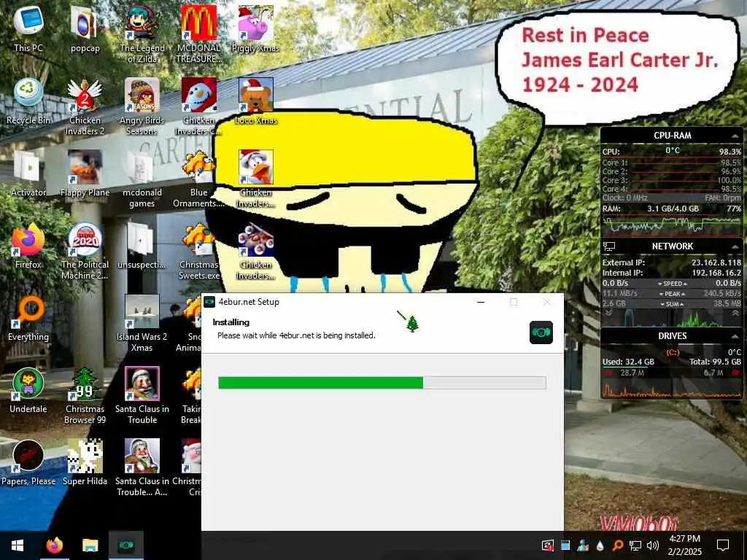Click the water drop tray icon
Image resolution: width=747 pixels, height=560 pixels.
coord(600,545)
